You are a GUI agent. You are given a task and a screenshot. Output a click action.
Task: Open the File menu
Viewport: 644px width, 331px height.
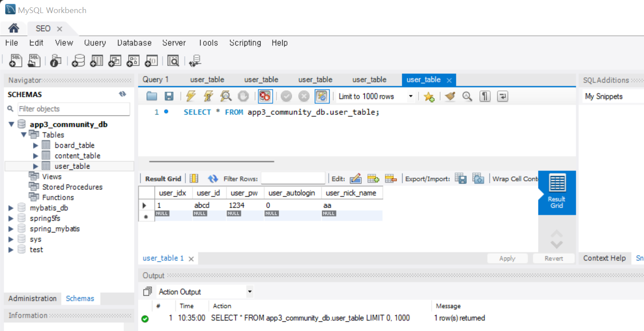point(11,43)
